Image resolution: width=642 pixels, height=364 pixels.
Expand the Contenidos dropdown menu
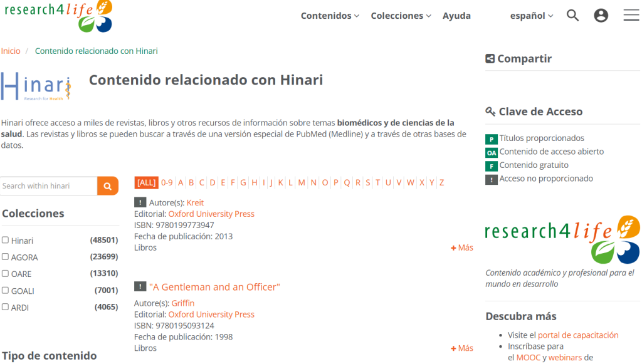(330, 16)
